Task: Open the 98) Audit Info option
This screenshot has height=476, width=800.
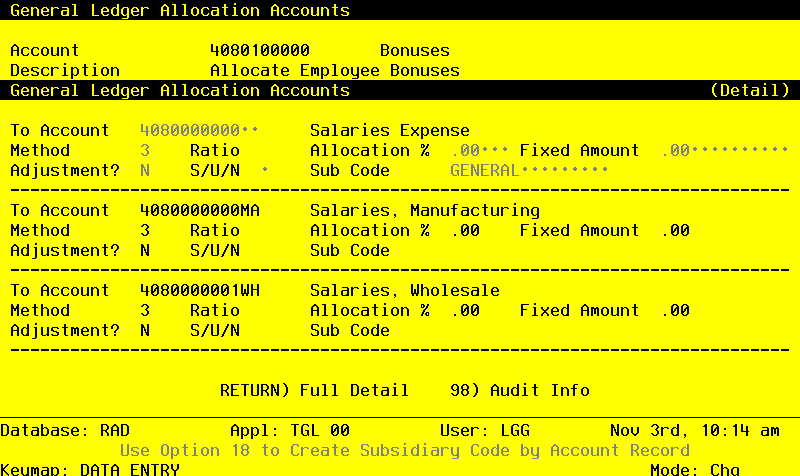Action: [520, 390]
